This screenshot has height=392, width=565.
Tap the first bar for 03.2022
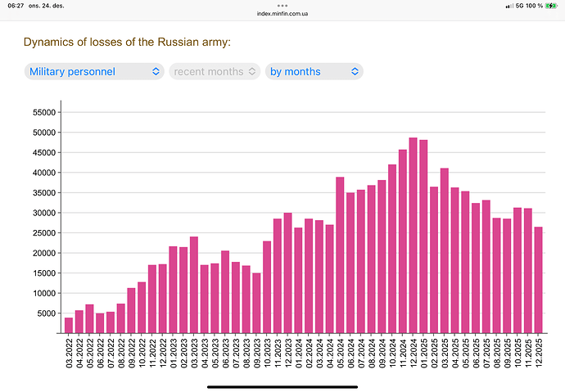click(x=69, y=325)
